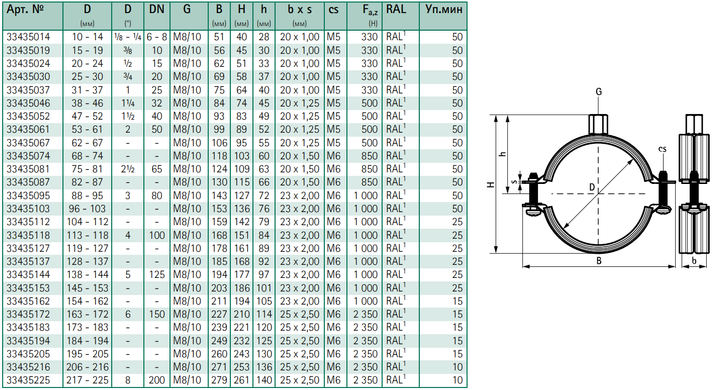
Task: Click diameter range '163 - 172'
Action: point(87,314)
